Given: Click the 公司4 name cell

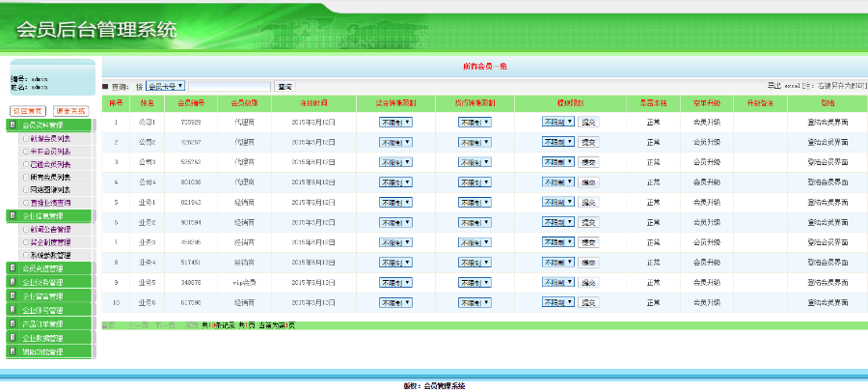Looking at the screenshot, I should 147,182.
